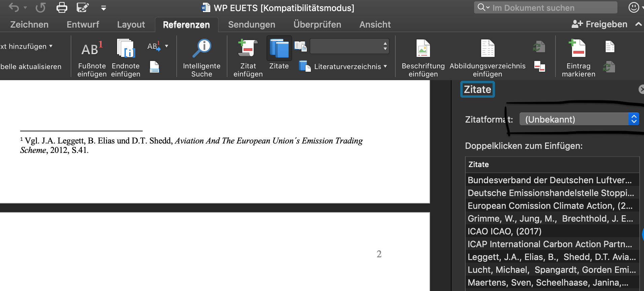Insert an endnote with Endnote einfügen
Image resolution: width=644 pixels, height=291 pixels.
coord(126,58)
